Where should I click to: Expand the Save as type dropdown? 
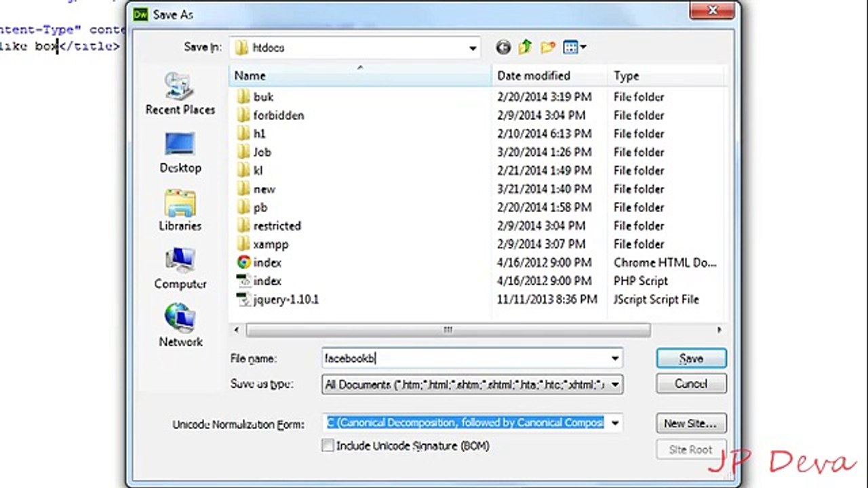[x=615, y=384]
